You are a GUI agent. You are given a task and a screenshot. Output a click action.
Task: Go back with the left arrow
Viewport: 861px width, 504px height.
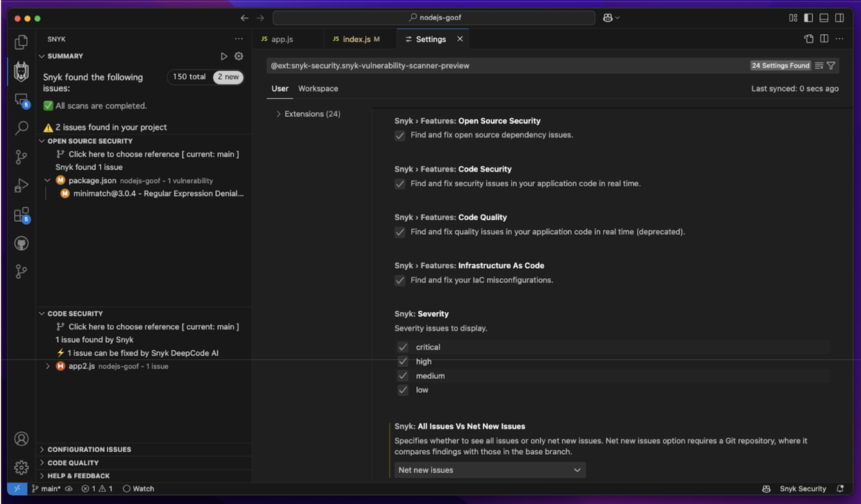tap(244, 18)
